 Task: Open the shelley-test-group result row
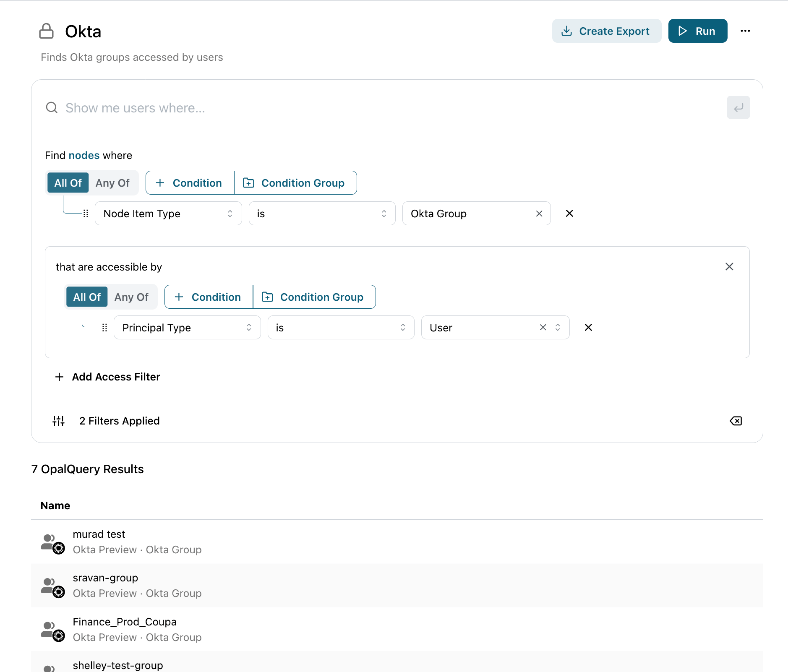[397, 662]
